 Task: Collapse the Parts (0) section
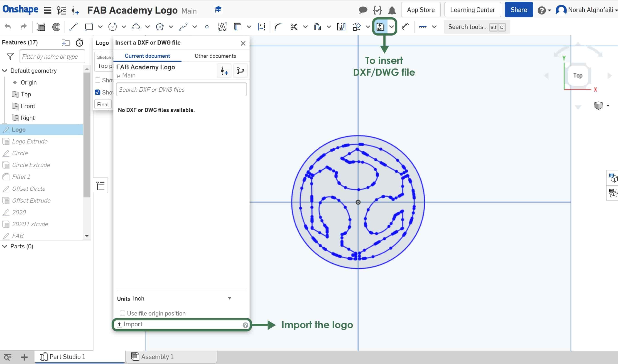point(5,246)
